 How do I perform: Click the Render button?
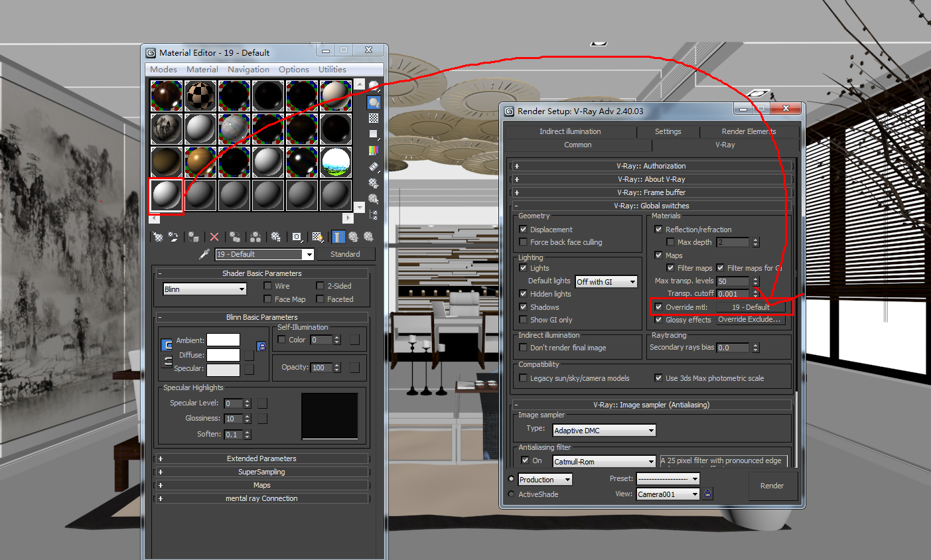point(772,486)
